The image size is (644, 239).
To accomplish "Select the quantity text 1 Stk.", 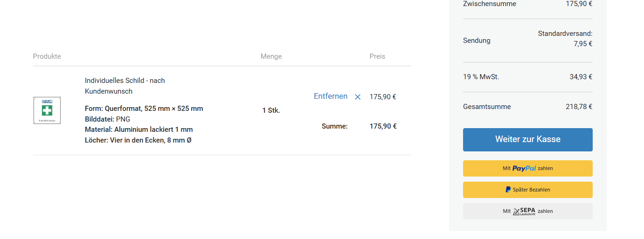I will [x=271, y=110].
